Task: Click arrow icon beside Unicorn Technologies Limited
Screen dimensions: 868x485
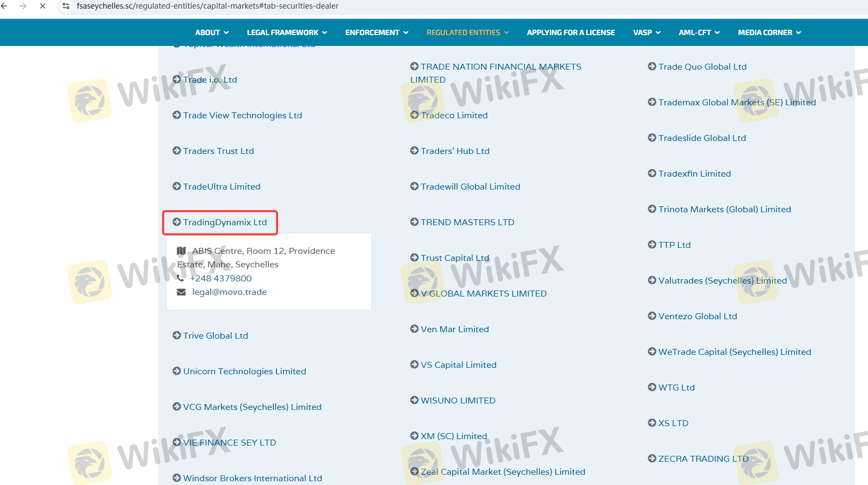Action: [177, 371]
